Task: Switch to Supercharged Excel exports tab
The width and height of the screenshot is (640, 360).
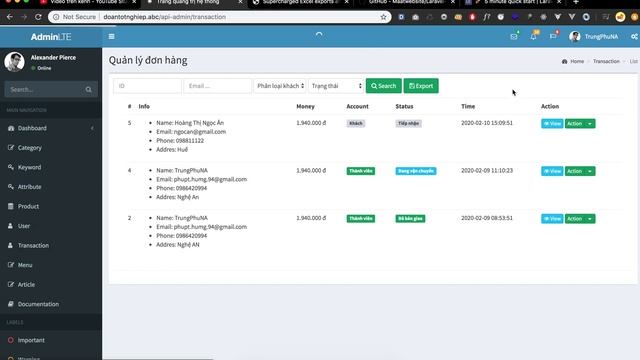Action: click(x=300, y=2)
